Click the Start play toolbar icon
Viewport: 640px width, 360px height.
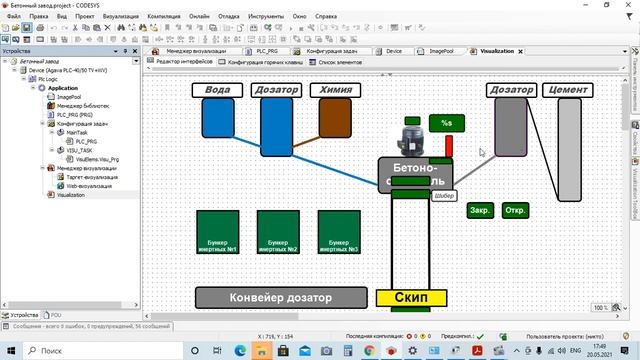pyautogui.click(x=291, y=28)
